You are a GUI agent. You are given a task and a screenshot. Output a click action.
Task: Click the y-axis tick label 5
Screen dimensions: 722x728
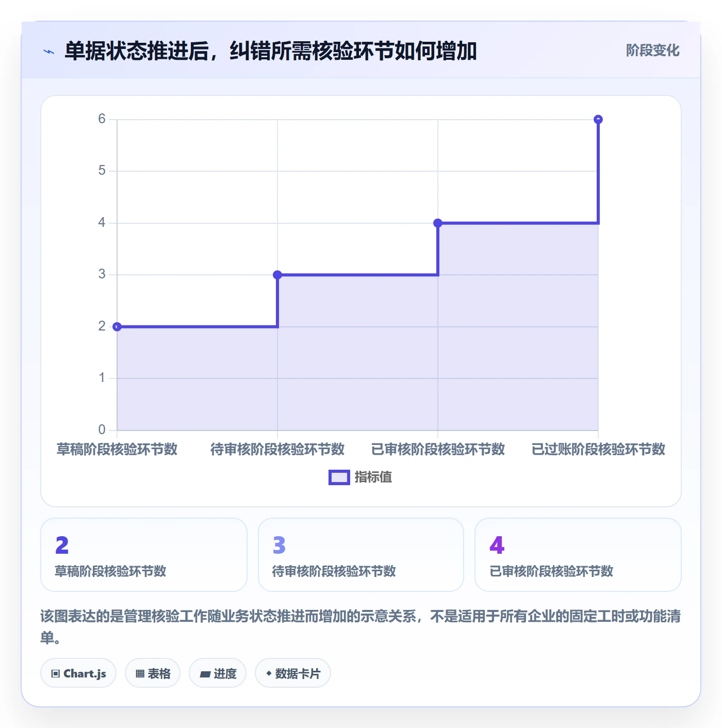102,171
